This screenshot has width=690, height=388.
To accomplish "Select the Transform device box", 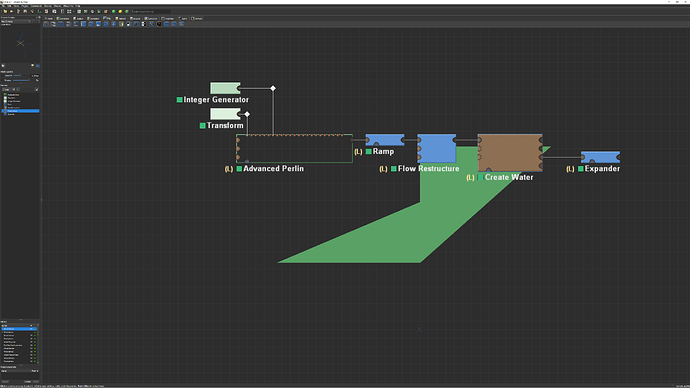I will [225, 114].
